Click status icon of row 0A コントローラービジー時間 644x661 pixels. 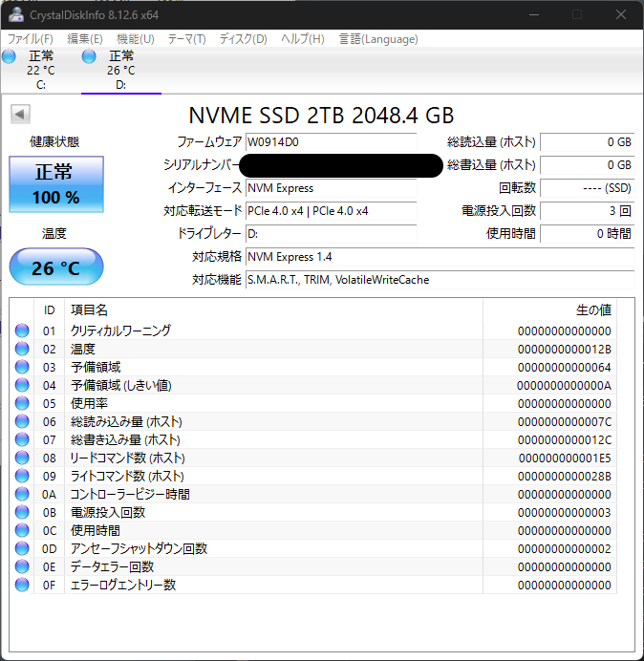pyautogui.click(x=22, y=494)
